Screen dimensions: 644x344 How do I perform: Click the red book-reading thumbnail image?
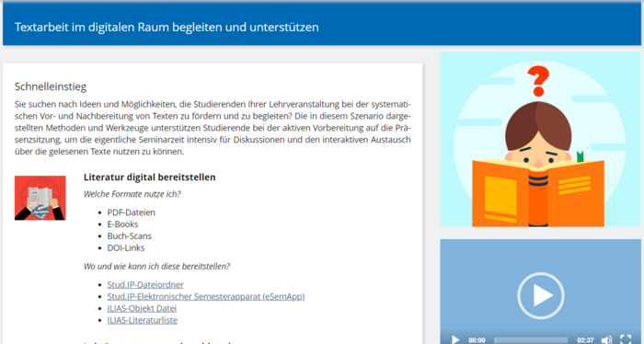[x=40, y=198]
